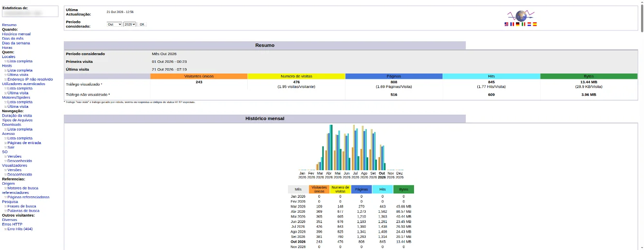Open the Horas sidebar link

tap(7, 48)
